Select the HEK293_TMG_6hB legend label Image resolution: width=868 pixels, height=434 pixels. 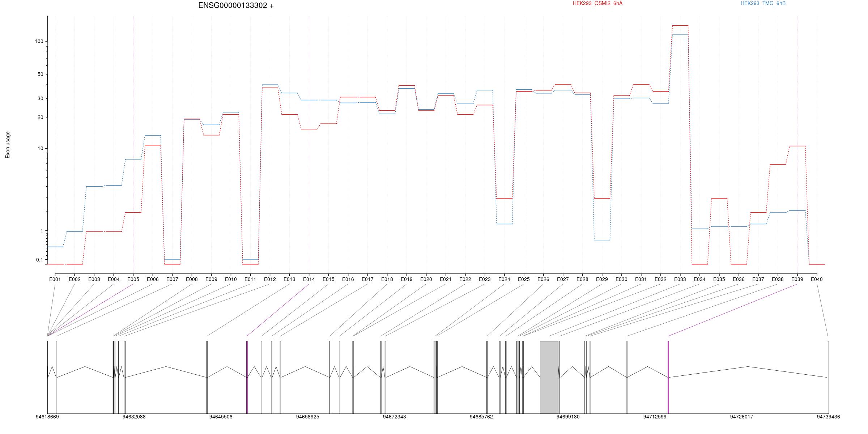763,3
